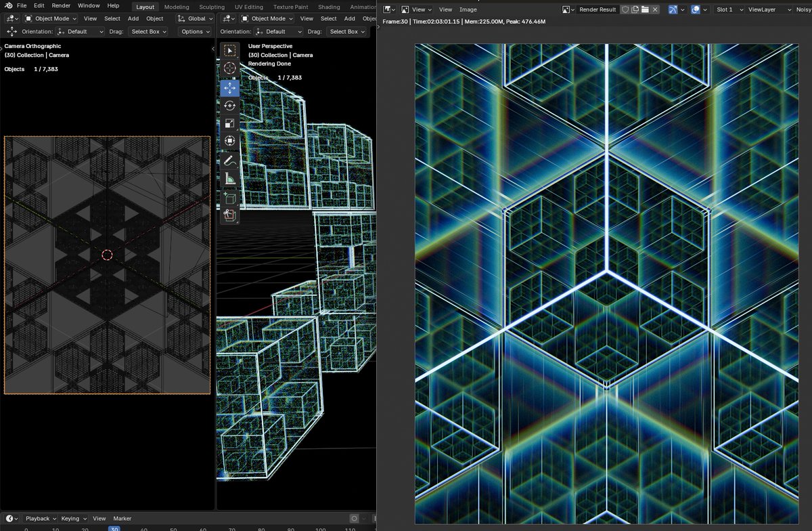Switch to the Shading workspace tab

pyautogui.click(x=329, y=7)
